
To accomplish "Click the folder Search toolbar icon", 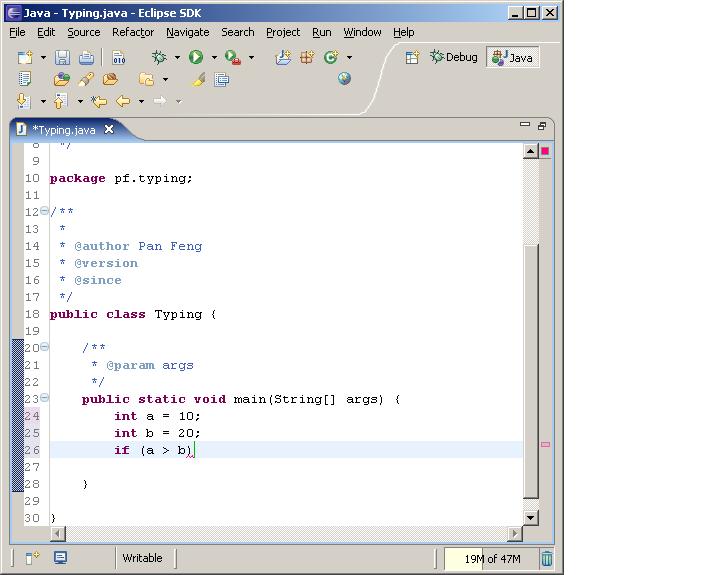I will pos(146,79).
